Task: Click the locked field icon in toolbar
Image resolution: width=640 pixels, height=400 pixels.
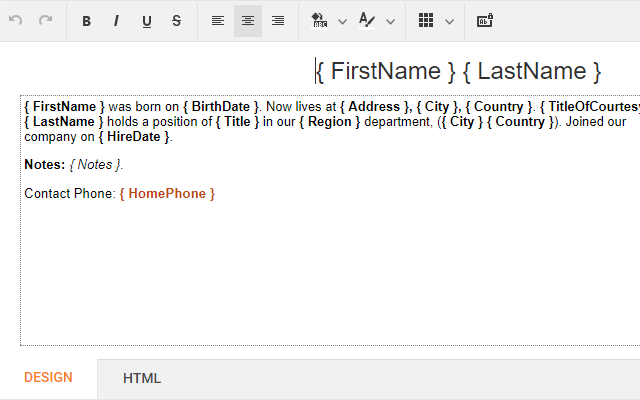Action: 484,21
